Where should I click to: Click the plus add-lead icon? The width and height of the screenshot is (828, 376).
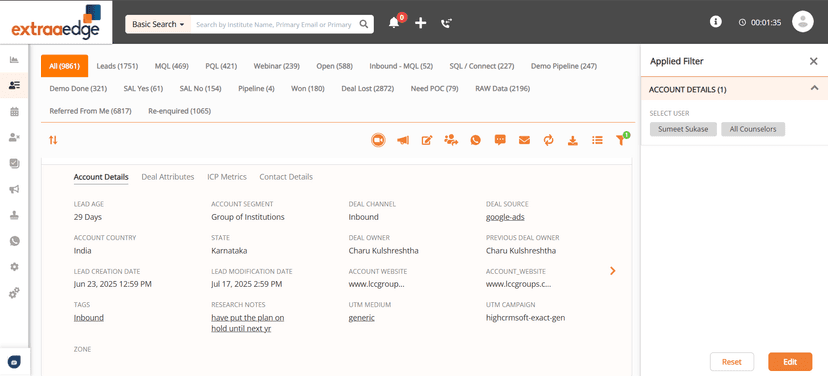point(420,23)
